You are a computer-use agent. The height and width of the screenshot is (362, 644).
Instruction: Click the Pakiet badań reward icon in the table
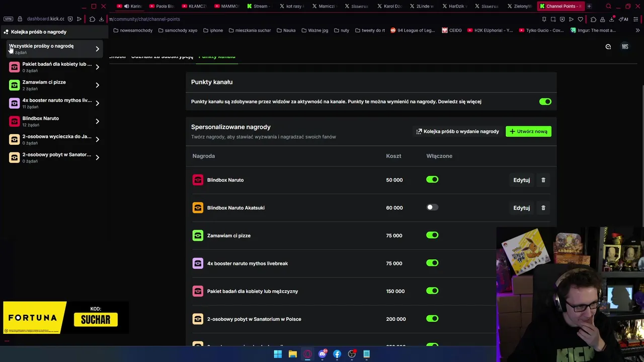[x=198, y=291]
